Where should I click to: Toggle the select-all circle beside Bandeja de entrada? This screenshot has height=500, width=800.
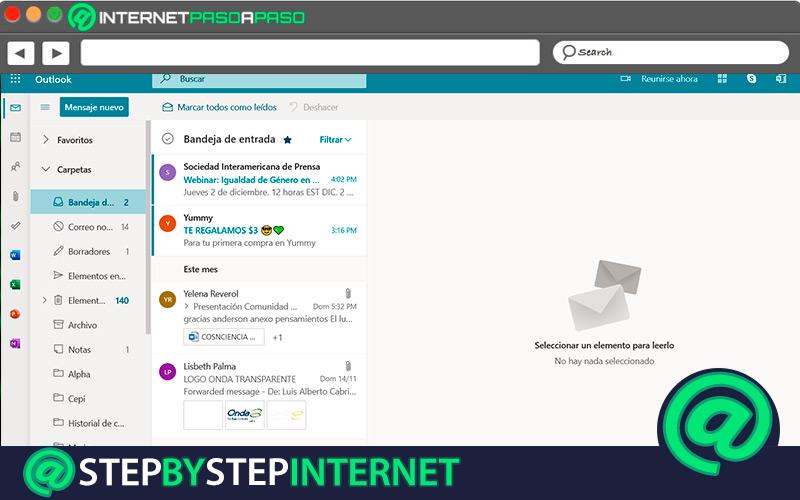pos(168,139)
